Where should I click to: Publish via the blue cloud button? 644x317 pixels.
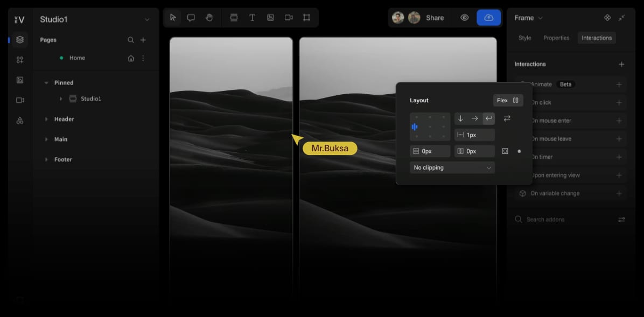[488, 17]
